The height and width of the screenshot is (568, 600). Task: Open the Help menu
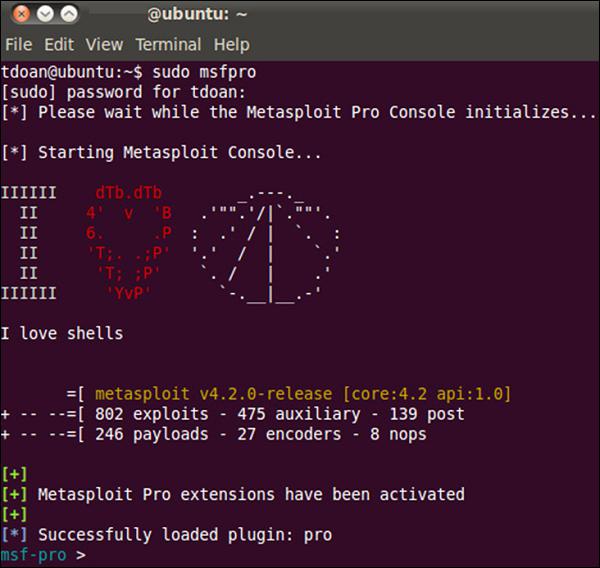pyautogui.click(x=232, y=44)
